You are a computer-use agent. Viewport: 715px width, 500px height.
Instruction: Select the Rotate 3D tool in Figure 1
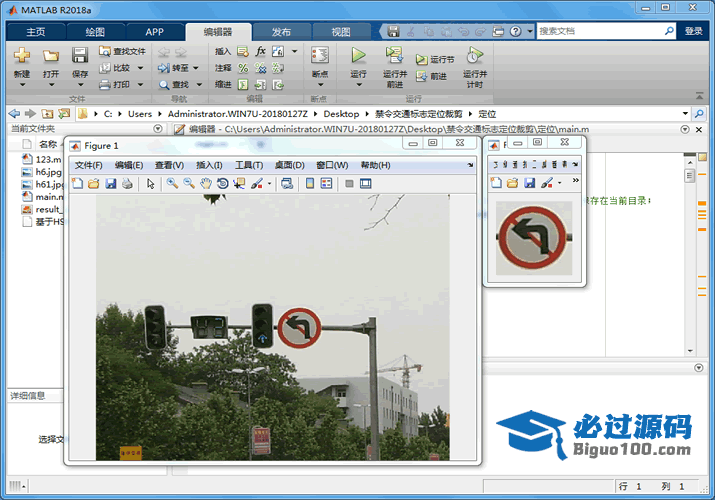point(223,183)
